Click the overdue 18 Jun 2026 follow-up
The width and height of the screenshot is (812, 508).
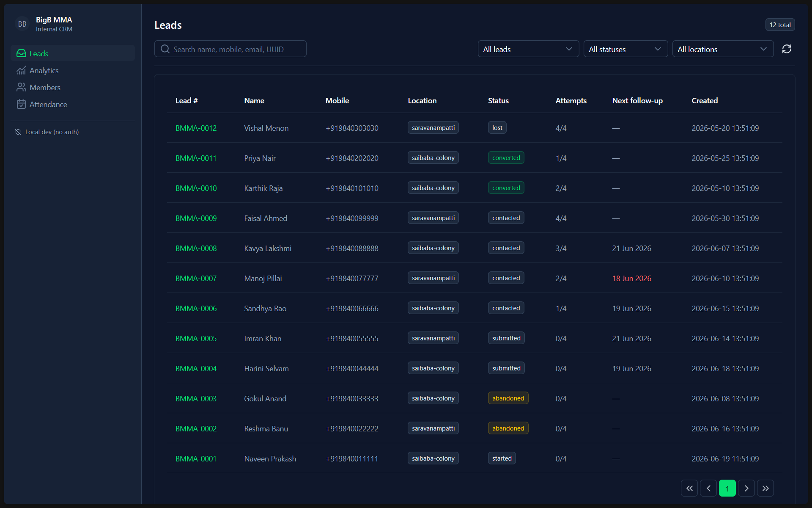[x=631, y=278]
